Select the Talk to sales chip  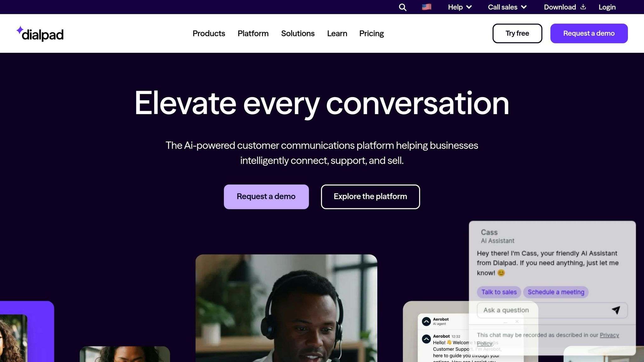pos(499,292)
